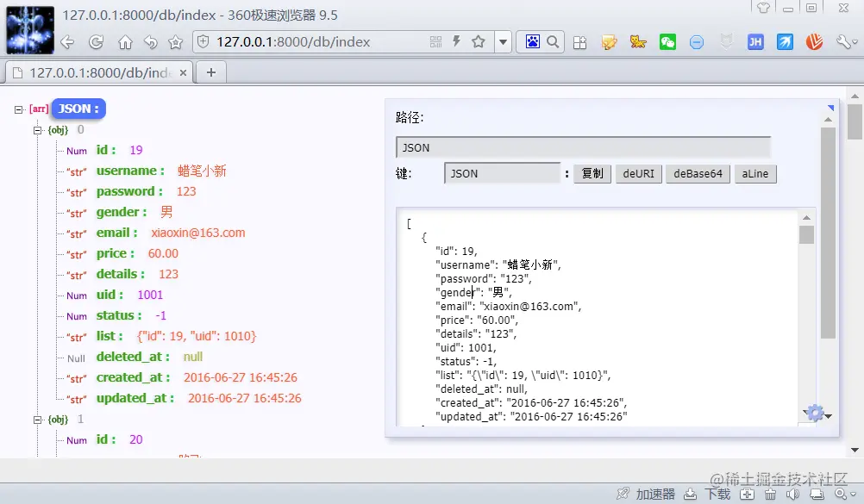The image size is (864, 504).
Task: Click the yellow cat extension icon
Action: tap(638, 42)
